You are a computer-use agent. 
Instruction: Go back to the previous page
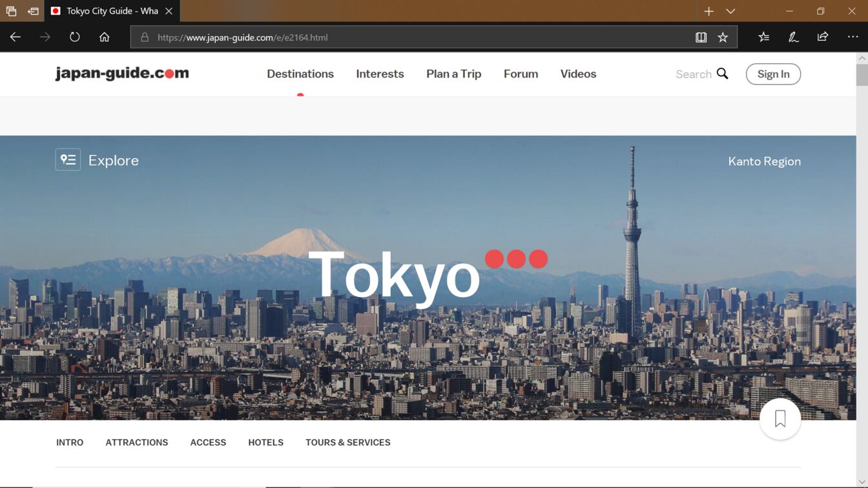tap(15, 37)
